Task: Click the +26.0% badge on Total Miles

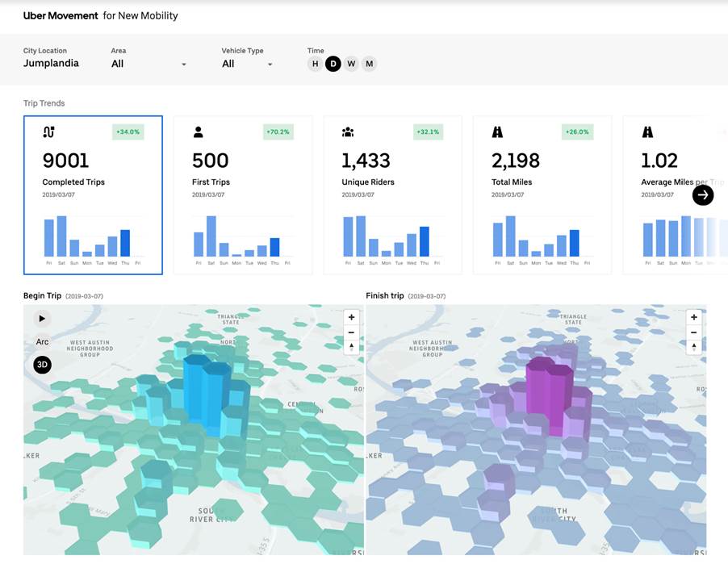Action: 578,132
